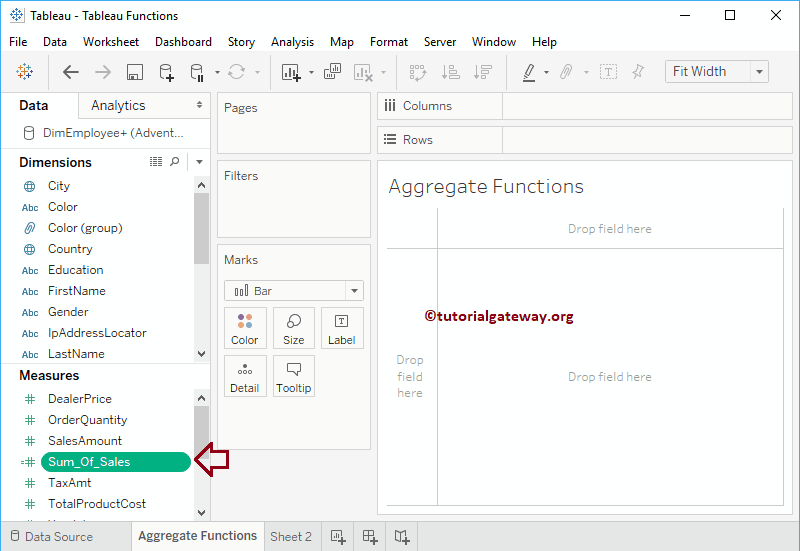The height and width of the screenshot is (551, 800).
Task: Switch to Sheet 2 tab
Action: tap(291, 537)
